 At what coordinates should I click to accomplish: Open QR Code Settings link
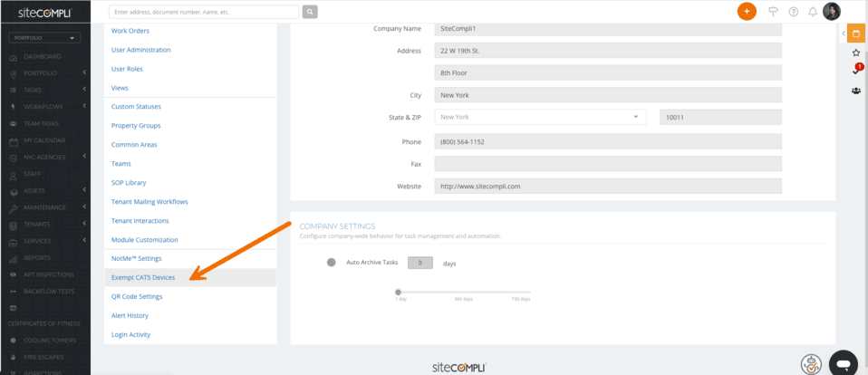coord(137,296)
